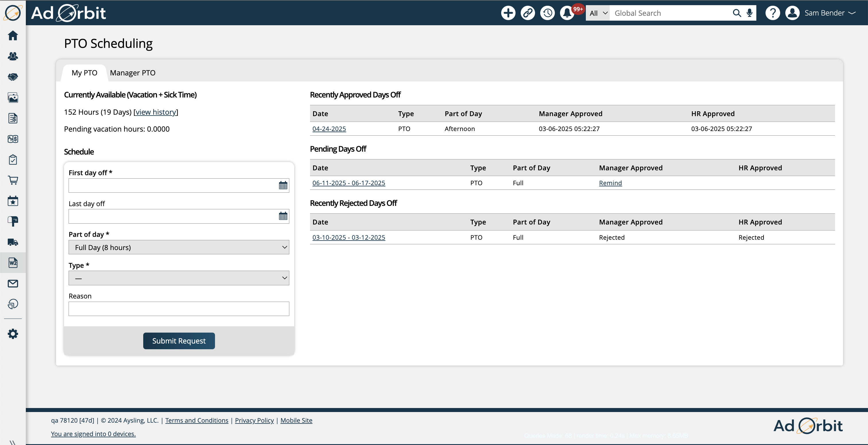Open the pending 06-11-2025 - 06-17-2025 link
The image size is (868, 445).
349,183
